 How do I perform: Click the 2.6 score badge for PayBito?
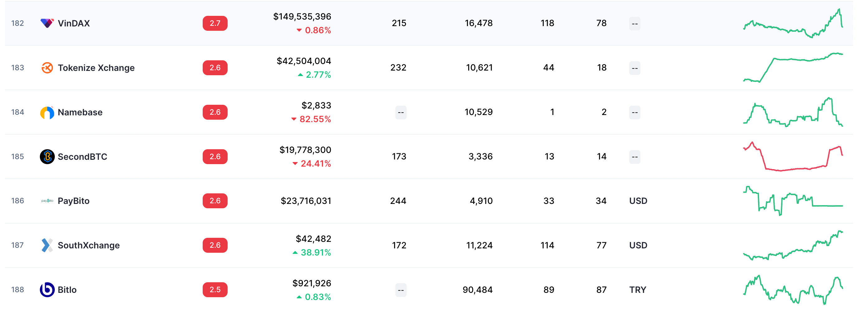point(215,201)
